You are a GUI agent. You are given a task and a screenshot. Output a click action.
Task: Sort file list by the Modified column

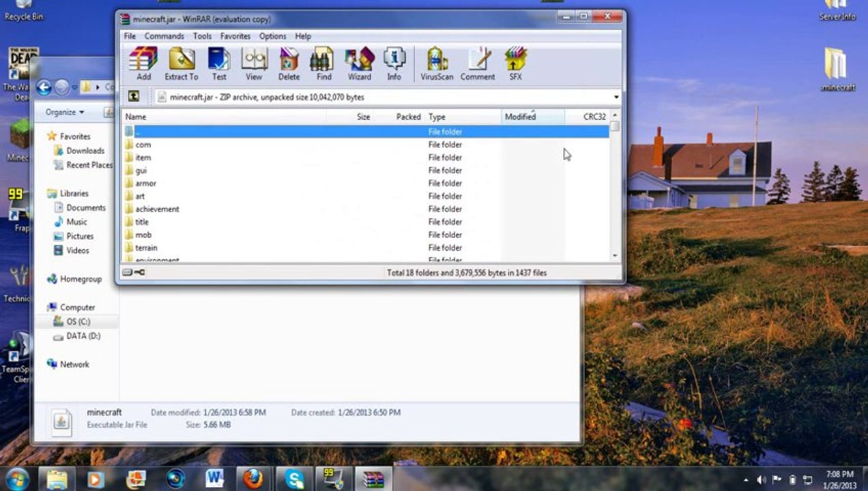[x=534, y=117]
